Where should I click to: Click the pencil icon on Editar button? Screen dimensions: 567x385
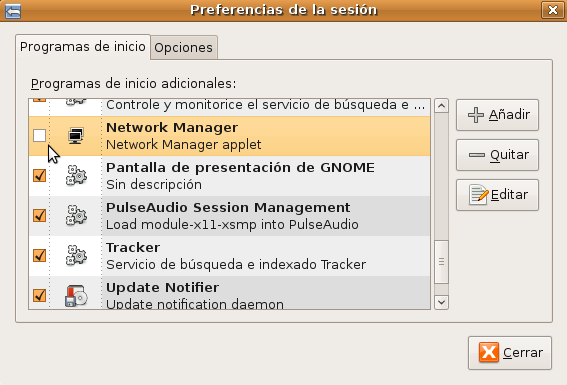479,194
